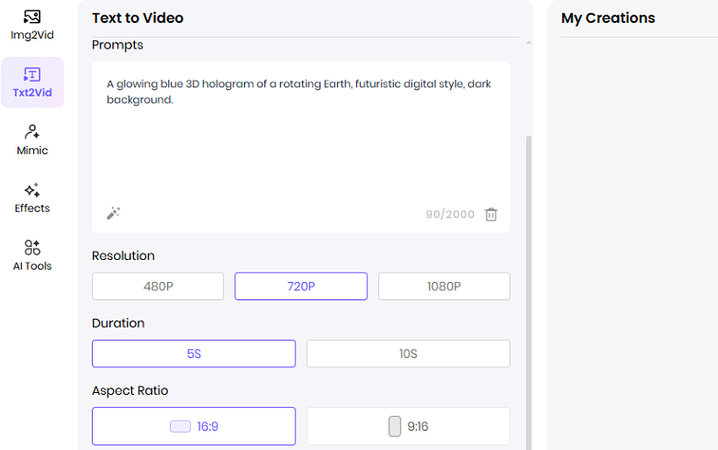Open the Effects section
The image size is (718, 450).
point(32,198)
